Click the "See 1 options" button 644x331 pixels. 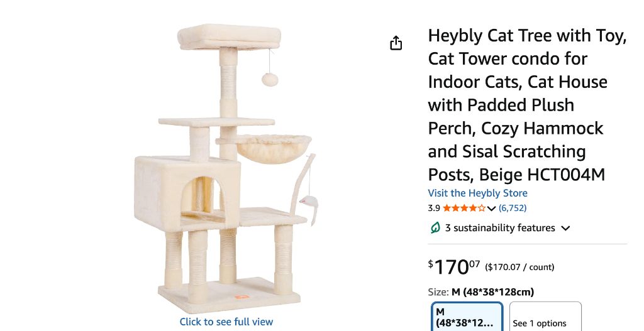(x=545, y=319)
